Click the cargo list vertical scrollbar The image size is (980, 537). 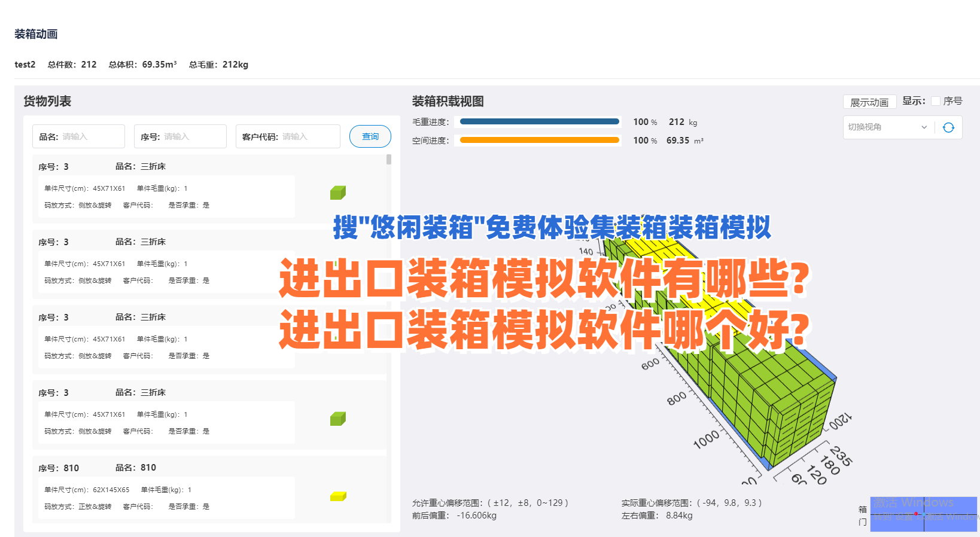pyautogui.click(x=389, y=160)
